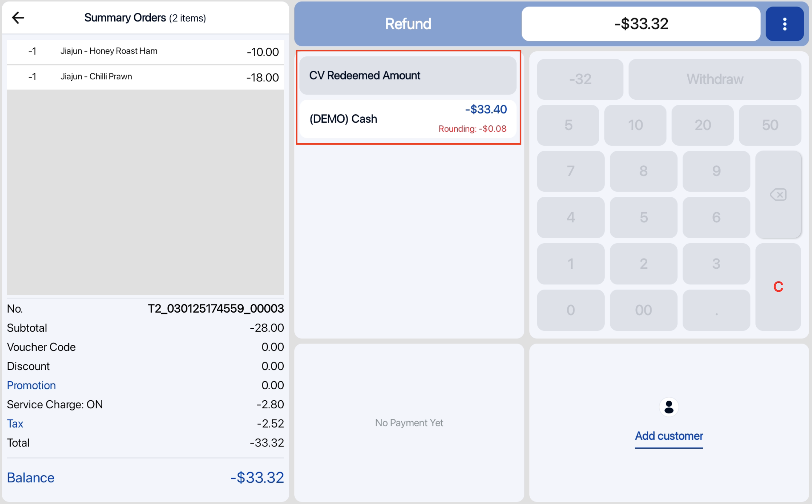
Task: Click the Refund button
Action: point(408,24)
